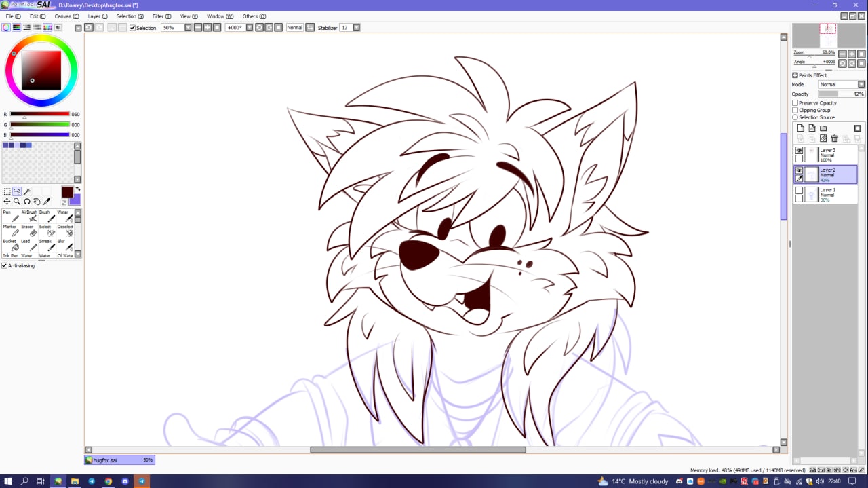Pick the Magic Wand selection tool
This screenshot has height=488, width=868.
pos(27,191)
